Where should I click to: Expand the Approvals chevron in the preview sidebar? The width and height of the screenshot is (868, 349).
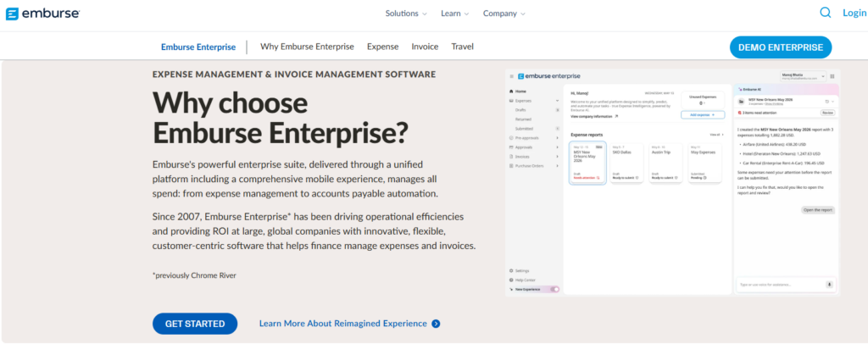click(558, 147)
